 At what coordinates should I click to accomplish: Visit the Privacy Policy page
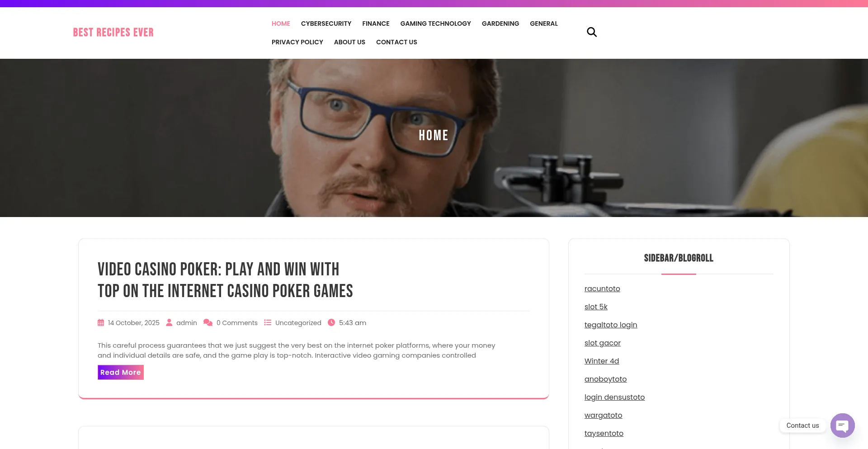(x=297, y=42)
